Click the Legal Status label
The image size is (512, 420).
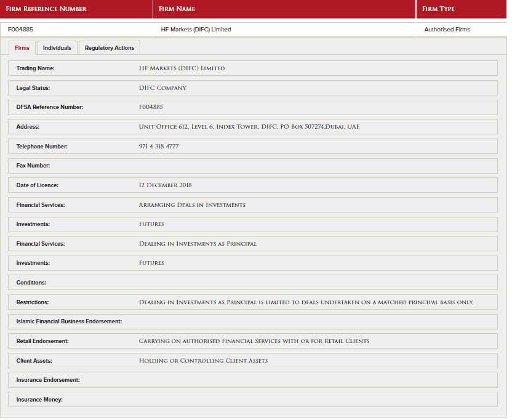[33, 88]
